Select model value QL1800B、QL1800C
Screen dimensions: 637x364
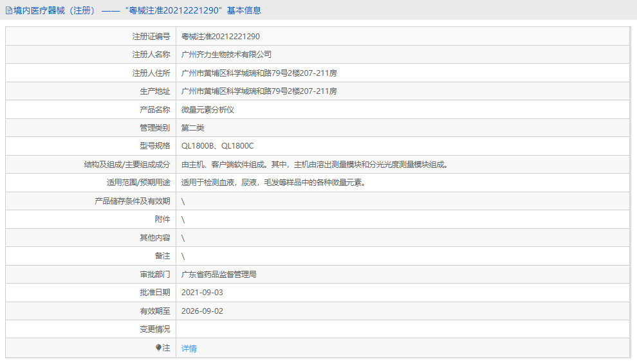click(217, 146)
